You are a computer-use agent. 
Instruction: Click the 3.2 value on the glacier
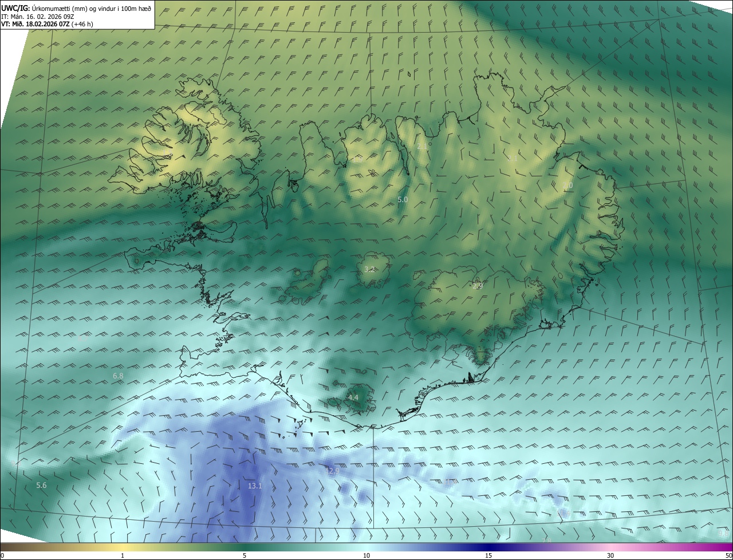point(369,269)
